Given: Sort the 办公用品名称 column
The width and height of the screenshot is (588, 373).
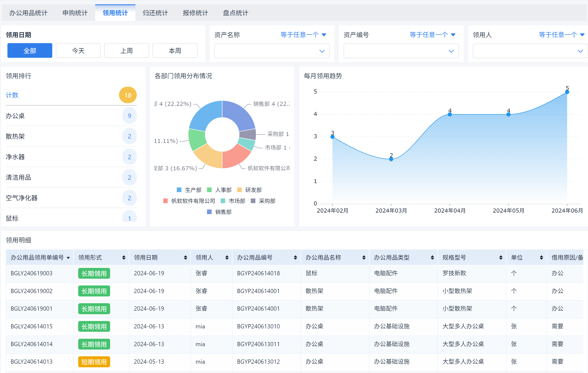Looking at the screenshot, I should [364, 258].
